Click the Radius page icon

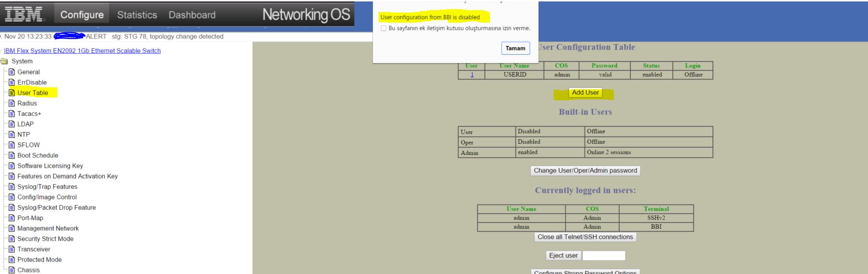click(12, 103)
